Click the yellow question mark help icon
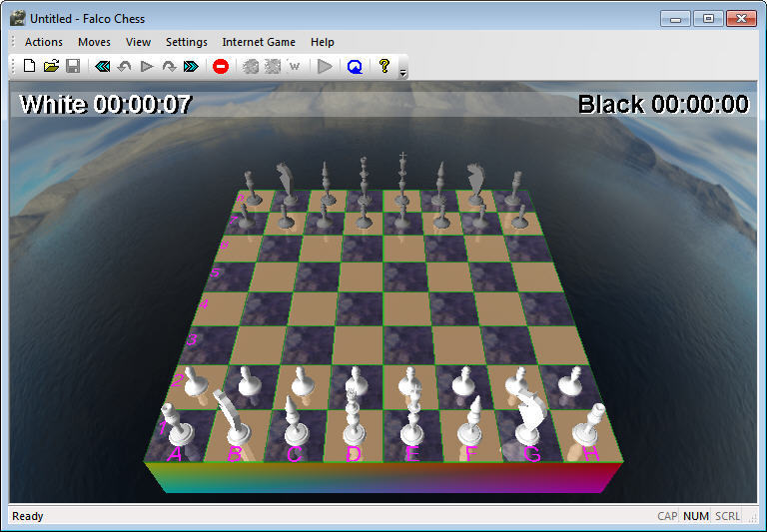767x532 pixels. 384,66
